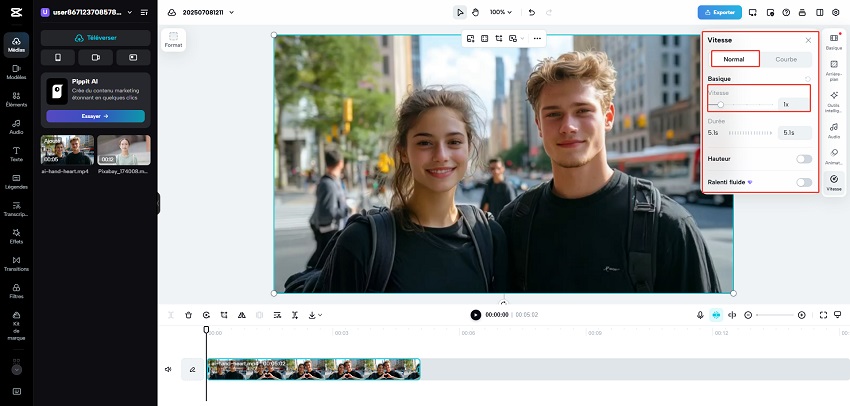Undo the last action
This screenshot has width=850, height=406.
pos(532,12)
